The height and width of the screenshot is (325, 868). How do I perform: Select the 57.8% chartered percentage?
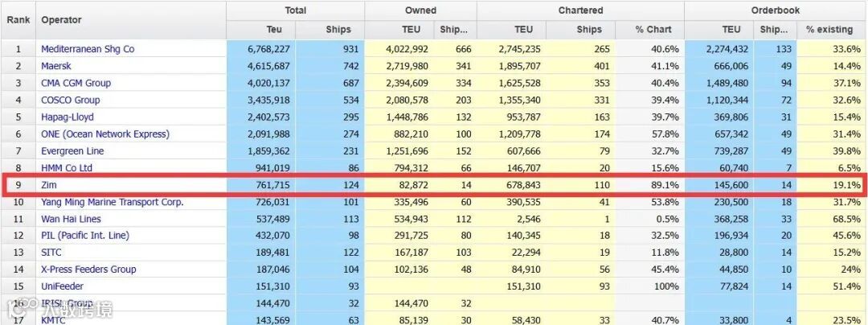pyautogui.click(x=665, y=134)
